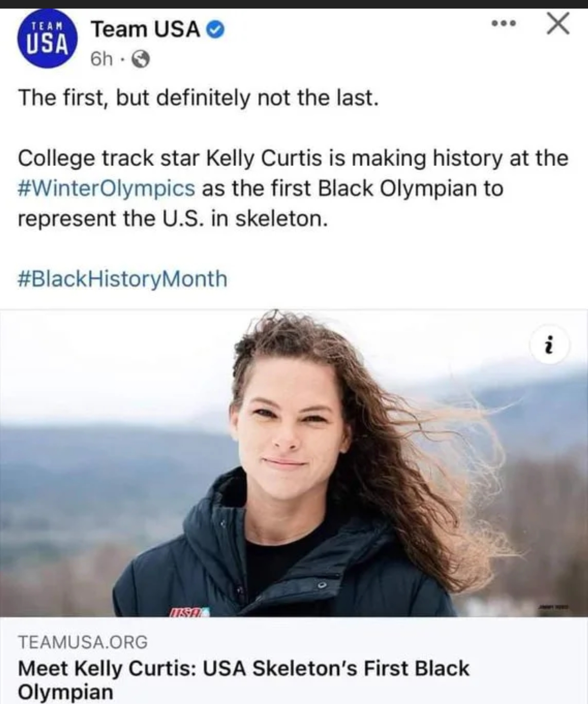Click "The first, but definitely not the last" text
Image resolution: width=588 pixels, height=704 pixels.
(x=198, y=98)
